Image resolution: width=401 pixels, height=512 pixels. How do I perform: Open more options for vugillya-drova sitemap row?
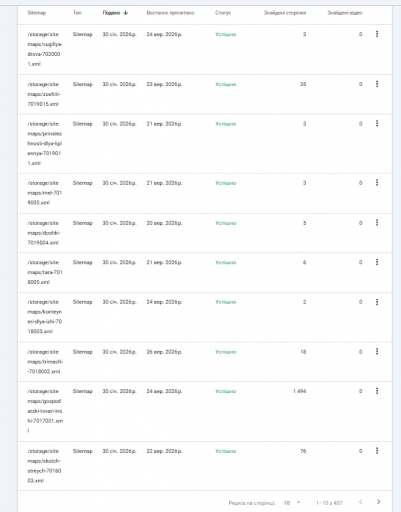coord(377,34)
